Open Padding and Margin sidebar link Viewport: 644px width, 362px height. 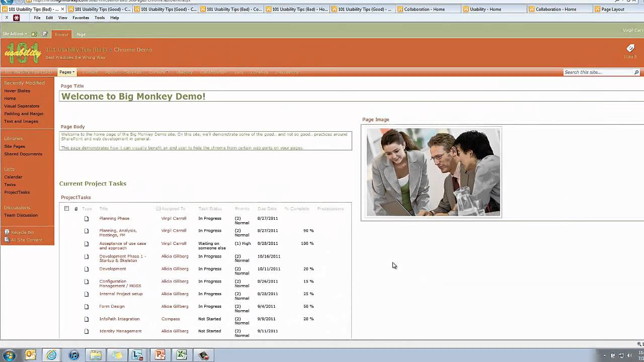point(24,114)
